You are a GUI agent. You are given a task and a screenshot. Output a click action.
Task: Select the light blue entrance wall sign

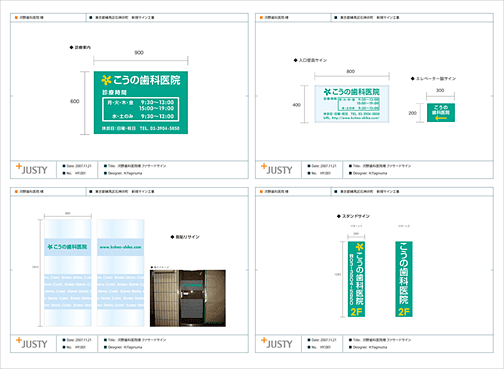tap(352, 104)
